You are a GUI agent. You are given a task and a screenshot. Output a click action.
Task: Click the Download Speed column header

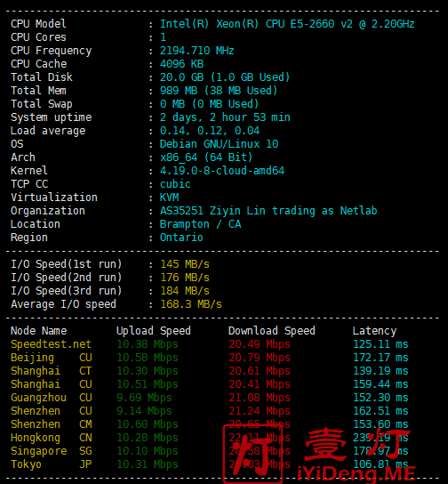point(272,331)
